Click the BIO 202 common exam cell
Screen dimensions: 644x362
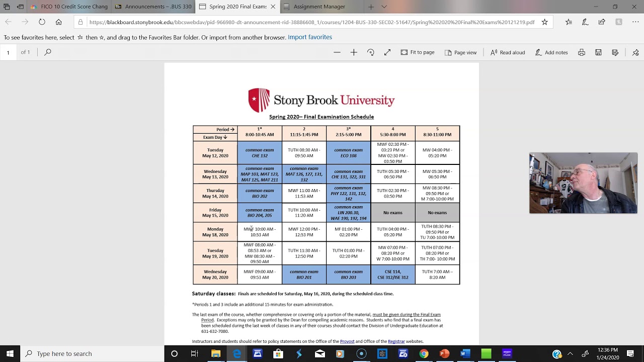click(x=260, y=194)
